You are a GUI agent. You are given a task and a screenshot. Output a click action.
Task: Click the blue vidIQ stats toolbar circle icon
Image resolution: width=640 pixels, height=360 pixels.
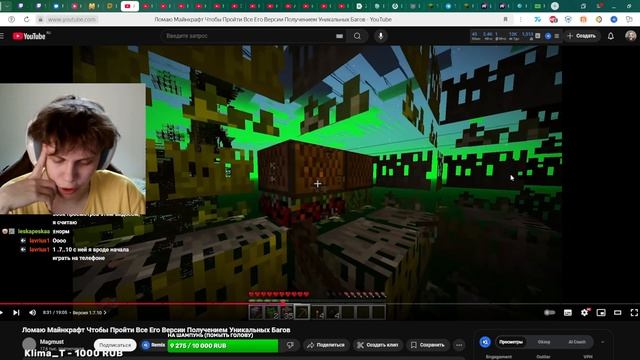548,36
